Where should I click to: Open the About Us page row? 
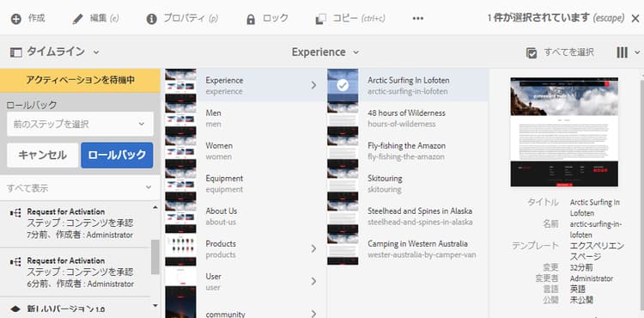(245, 216)
